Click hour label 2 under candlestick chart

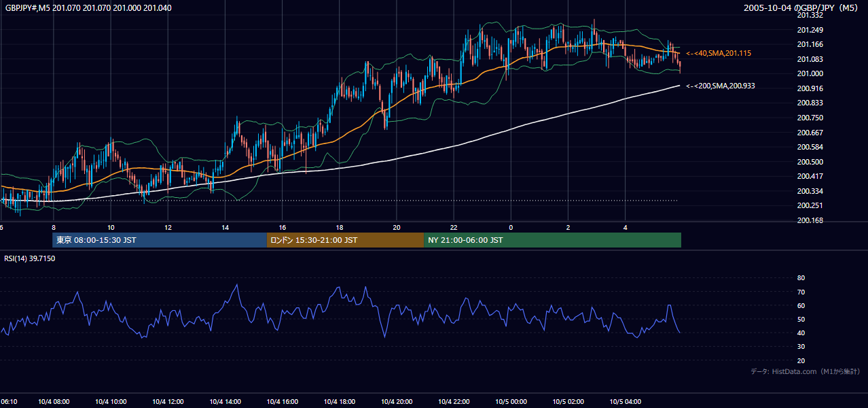568,227
